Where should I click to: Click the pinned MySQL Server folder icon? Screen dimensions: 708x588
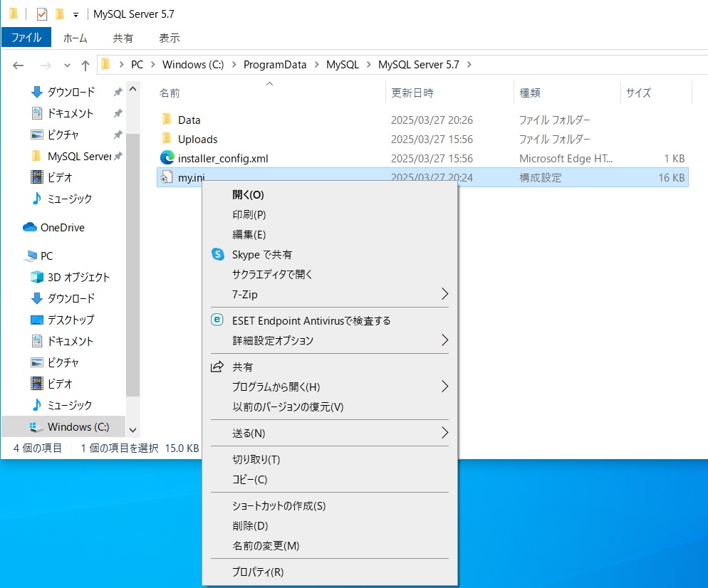[36, 156]
